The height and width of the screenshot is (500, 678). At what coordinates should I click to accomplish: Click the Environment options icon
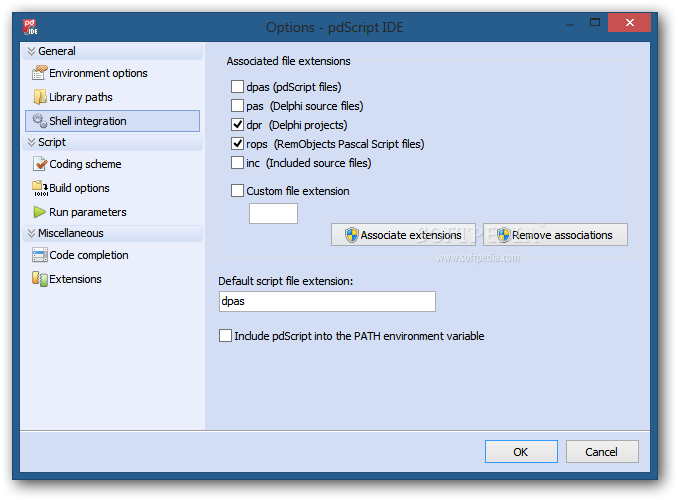point(39,73)
